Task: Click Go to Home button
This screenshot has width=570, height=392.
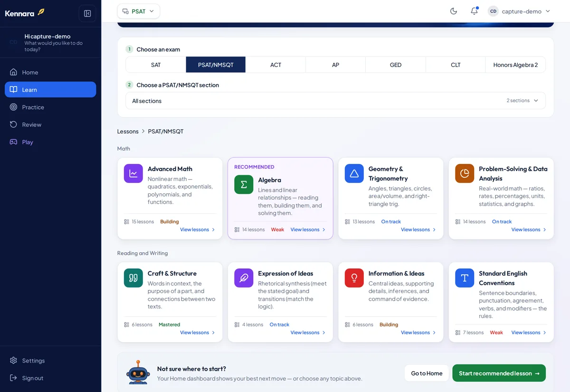Action: (x=427, y=373)
